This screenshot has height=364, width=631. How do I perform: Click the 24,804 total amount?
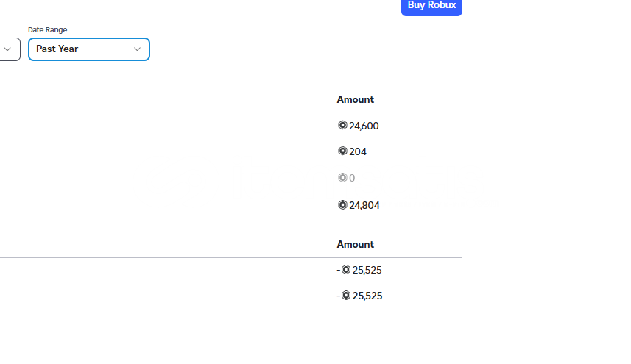coord(364,205)
